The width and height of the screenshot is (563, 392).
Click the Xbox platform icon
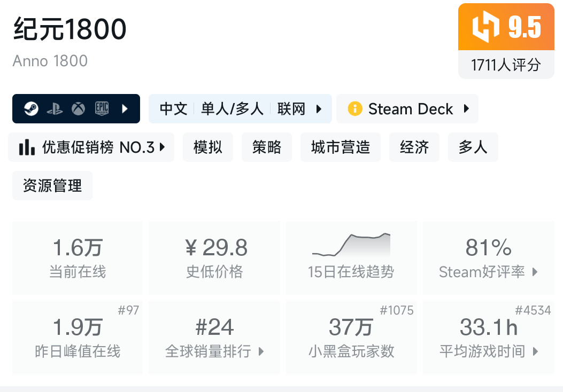tap(79, 109)
